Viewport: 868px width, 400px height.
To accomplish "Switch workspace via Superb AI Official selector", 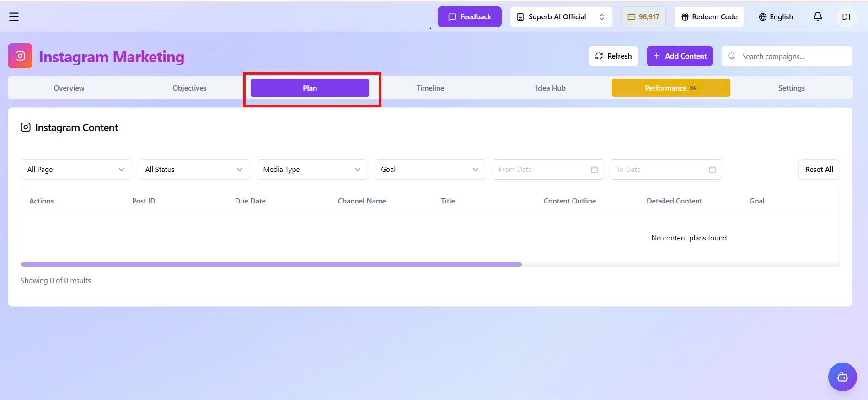I will point(561,17).
